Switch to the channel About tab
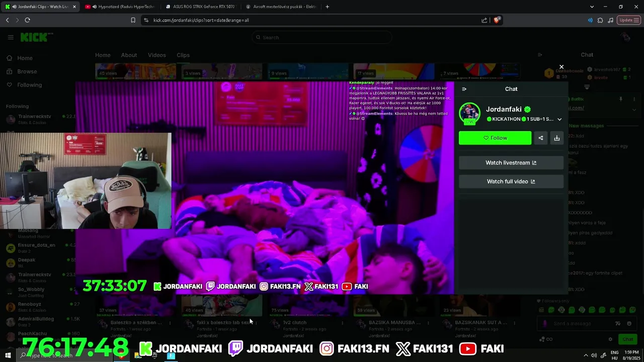The height and width of the screenshot is (362, 644). pos(129,55)
